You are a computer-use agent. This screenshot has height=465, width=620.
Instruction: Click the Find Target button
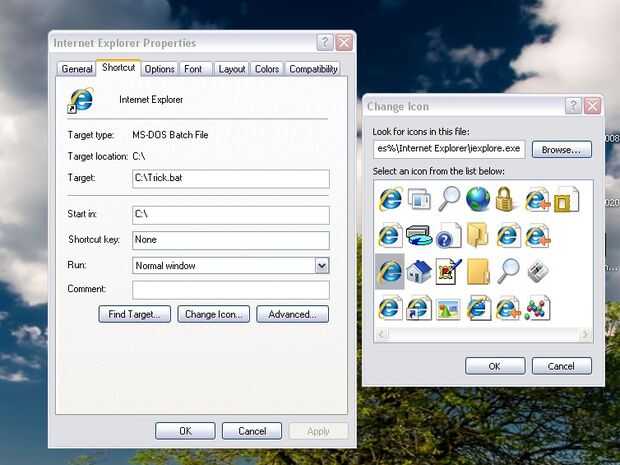tap(134, 314)
